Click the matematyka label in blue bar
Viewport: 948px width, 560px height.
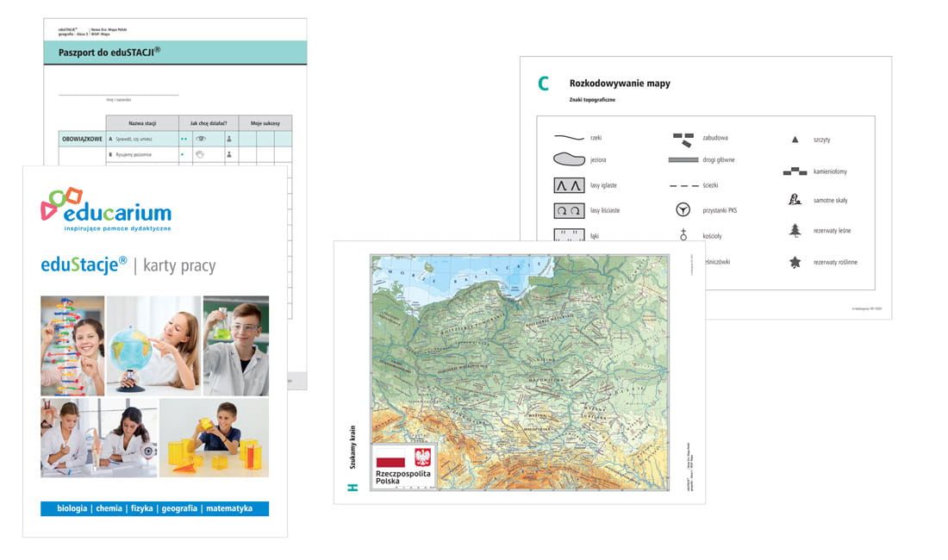[229, 508]
